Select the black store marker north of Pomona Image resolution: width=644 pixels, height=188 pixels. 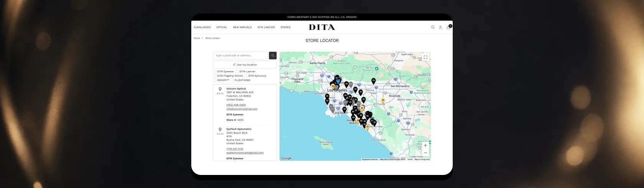[373, 81]
